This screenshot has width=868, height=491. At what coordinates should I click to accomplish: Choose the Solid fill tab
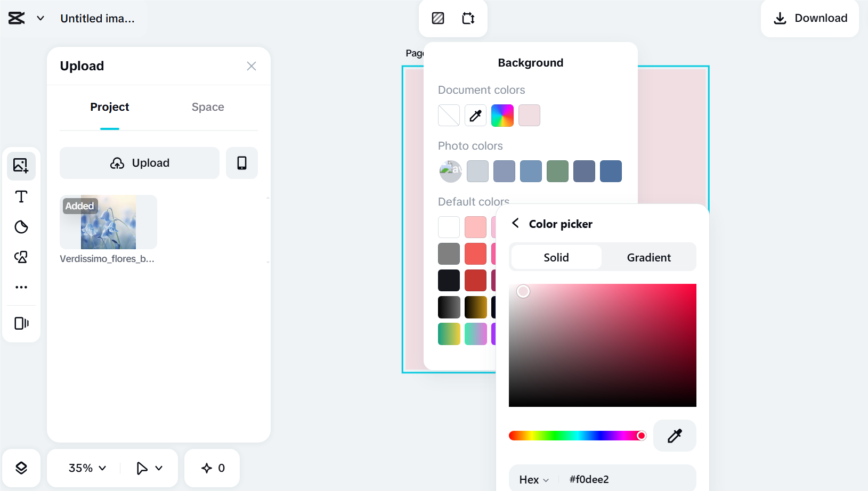click(x=556, y=257)
